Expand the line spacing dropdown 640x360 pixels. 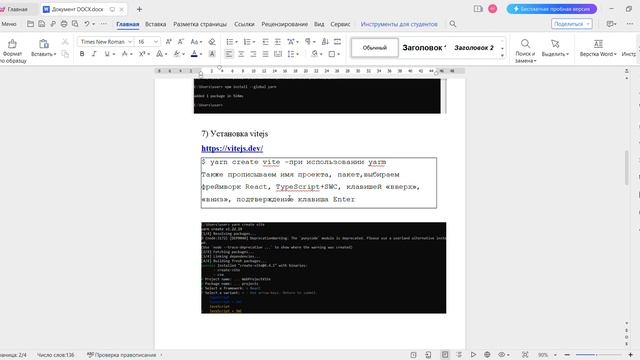coord(298,54)
